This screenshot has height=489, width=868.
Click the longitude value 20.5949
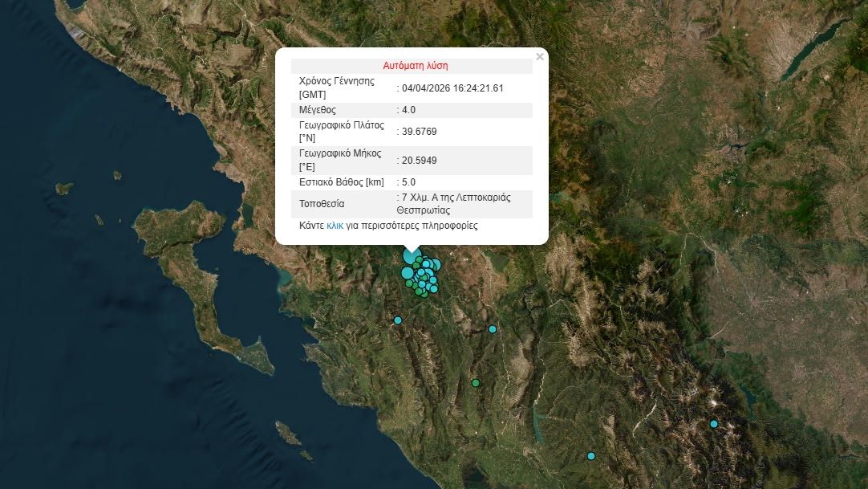click(420, 161)
